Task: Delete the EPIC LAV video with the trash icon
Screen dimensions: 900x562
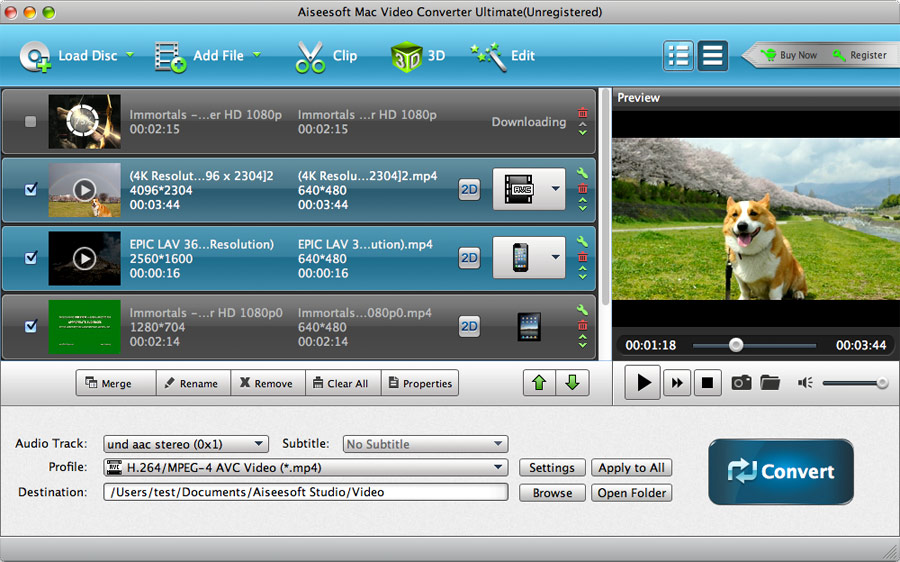Action: point(583,257)
